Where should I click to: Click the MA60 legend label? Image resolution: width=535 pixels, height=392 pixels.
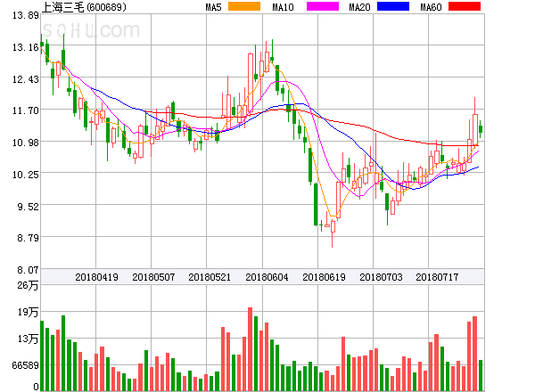[431, 7]
